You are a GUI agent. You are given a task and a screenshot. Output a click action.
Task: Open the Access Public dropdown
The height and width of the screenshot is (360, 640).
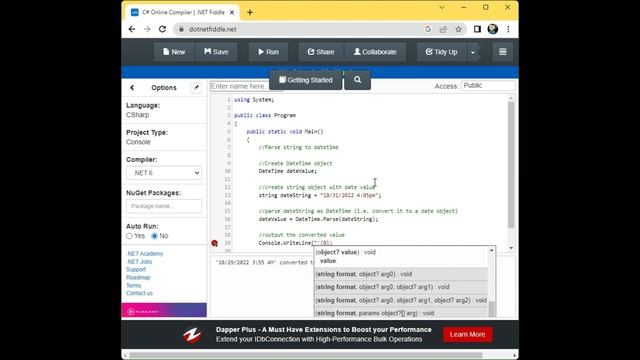[x=488, y=85]
